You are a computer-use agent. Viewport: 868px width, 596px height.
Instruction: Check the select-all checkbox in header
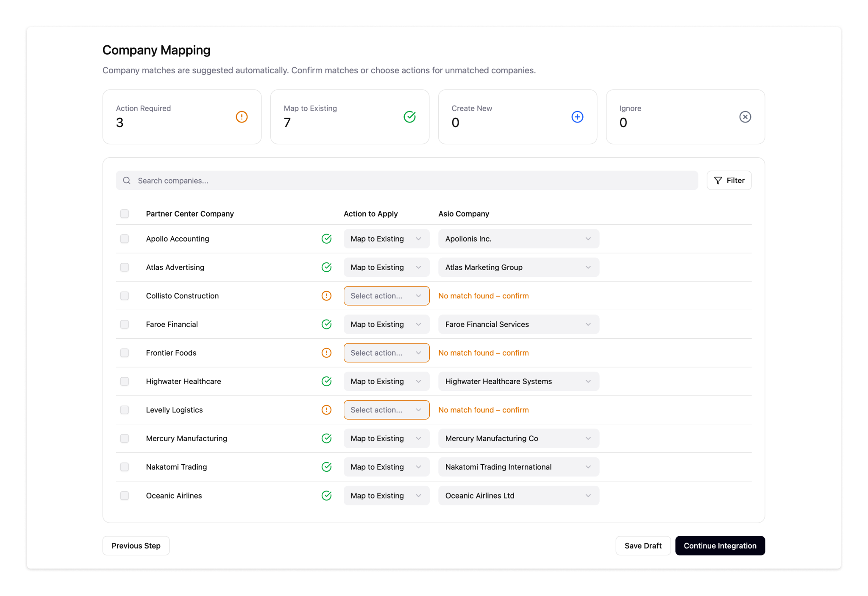pos(124,214)
